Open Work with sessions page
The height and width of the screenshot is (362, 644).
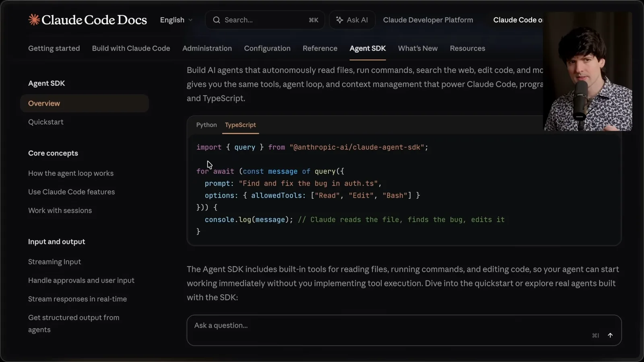[x=60, y=210]
